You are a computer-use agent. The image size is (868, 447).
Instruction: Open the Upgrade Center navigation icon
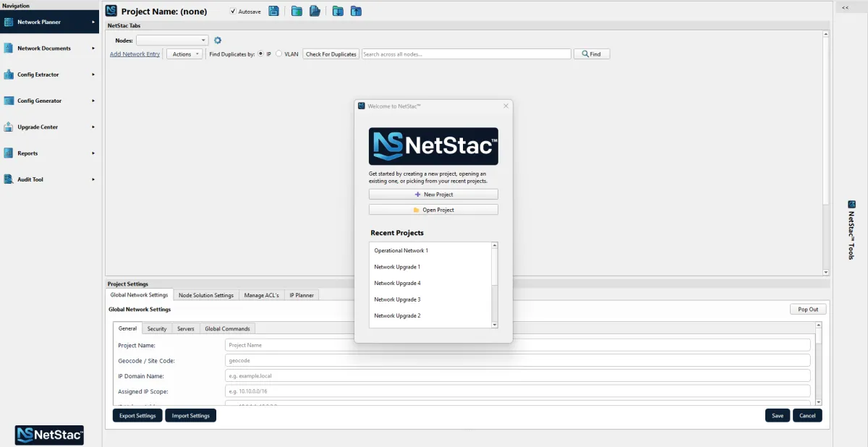coord(9,127)
